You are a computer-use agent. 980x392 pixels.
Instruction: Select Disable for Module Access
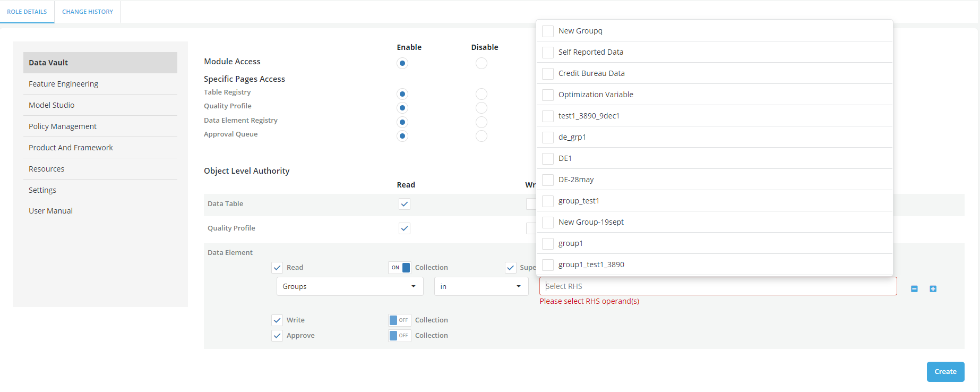tap(481, 63)
